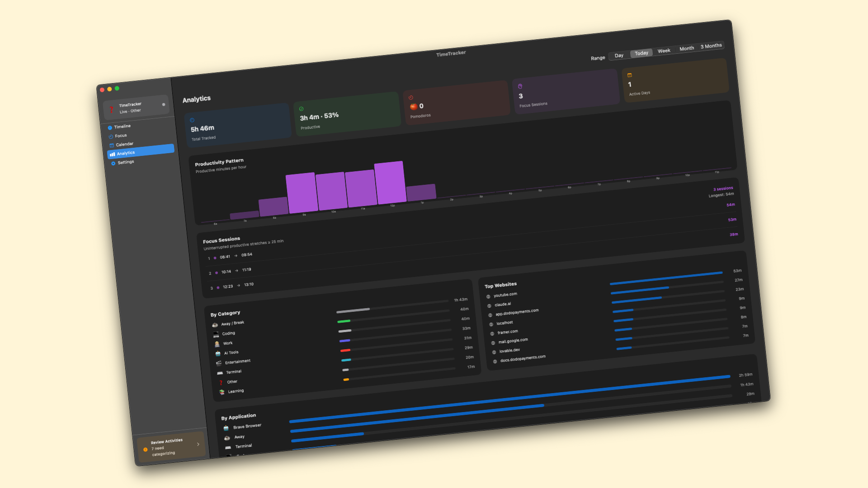868x488 pixels.
Task: Click the mail.google.com website row
Action: click(x=618, y=330)
